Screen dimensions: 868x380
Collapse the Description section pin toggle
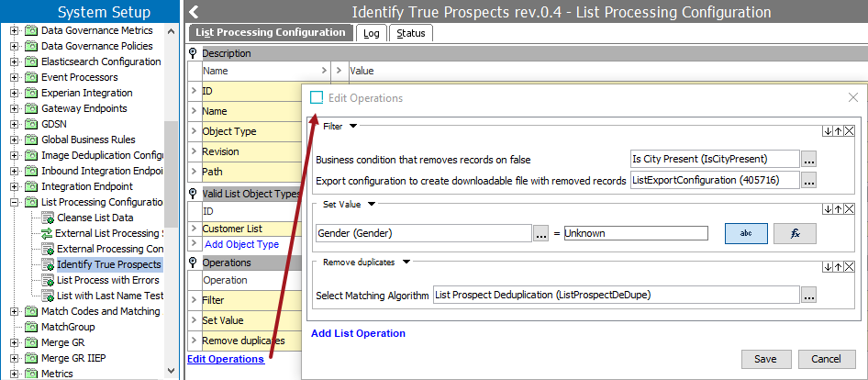[193, 53]
